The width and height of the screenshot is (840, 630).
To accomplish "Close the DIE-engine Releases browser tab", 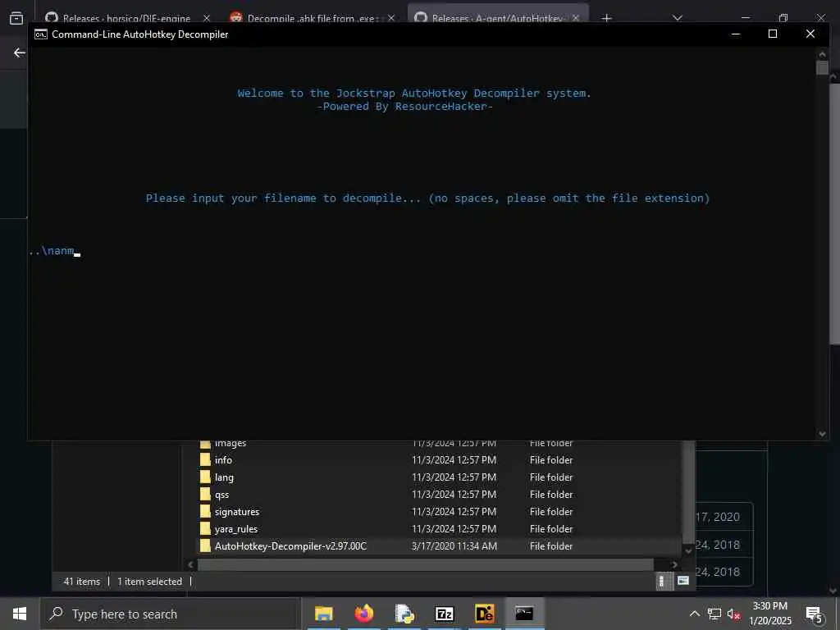I will coord(206,18).
